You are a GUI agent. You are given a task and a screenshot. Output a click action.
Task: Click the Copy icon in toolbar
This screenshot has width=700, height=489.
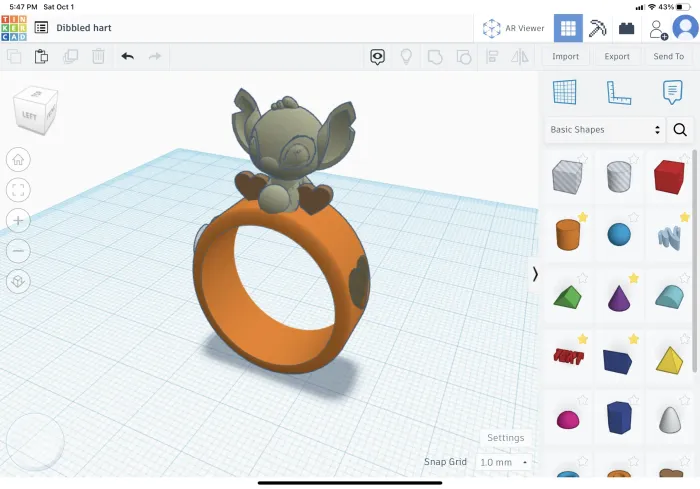coord(14,56)
